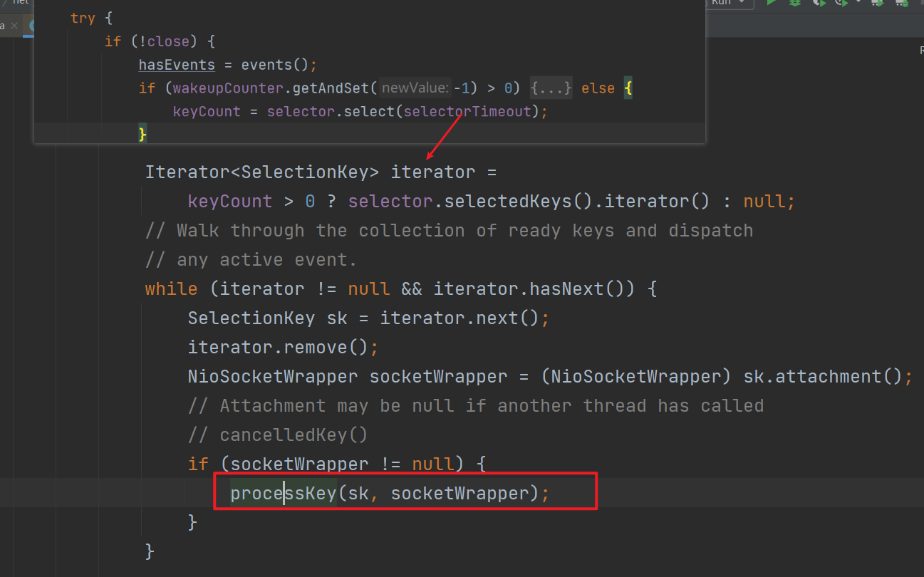Click selectorTimeout argument
The image size is (924, 577).
468,112
